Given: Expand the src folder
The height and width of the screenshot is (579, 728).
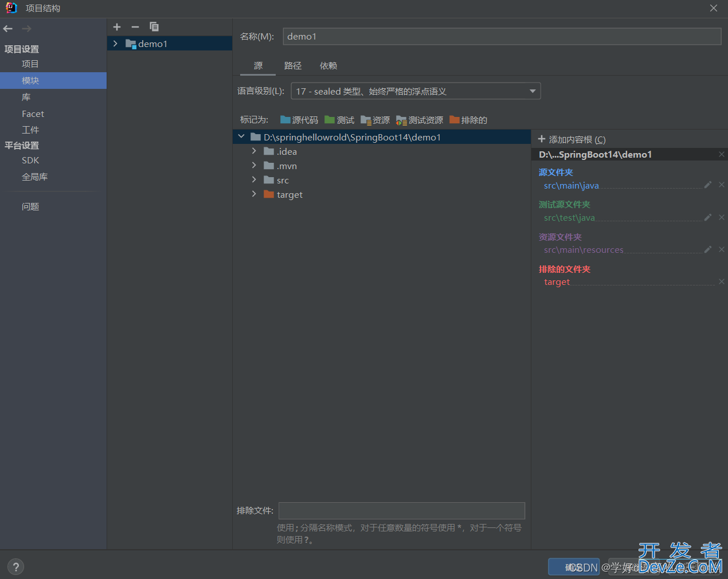Looking at the screenshot, I should coord(254,179).
